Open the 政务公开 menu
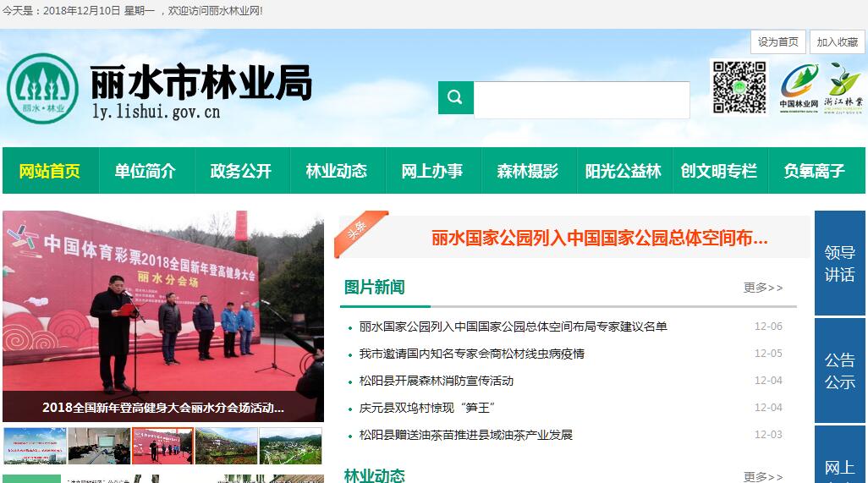The height and width of the screenshot is (483, 868). (242, 171)
